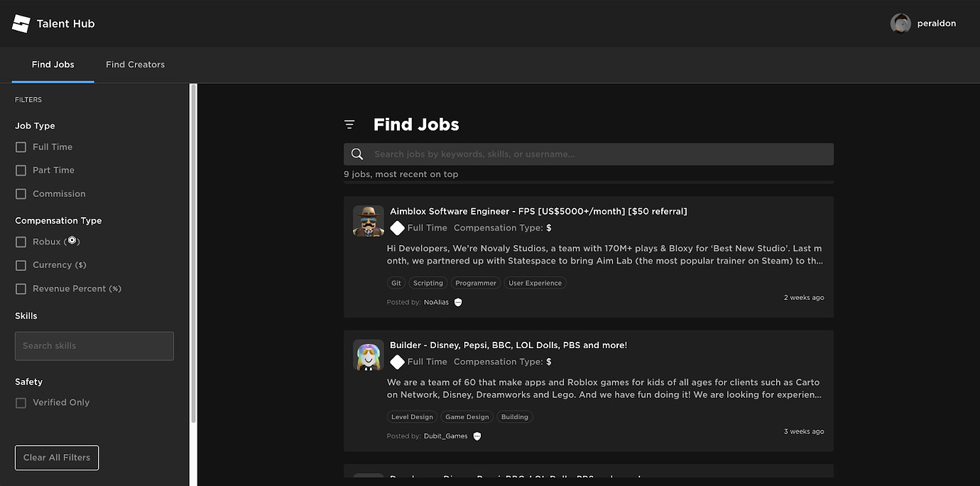Open the Builder job poster avatar
The image size is (980, 486).
[x=369, y=355]
